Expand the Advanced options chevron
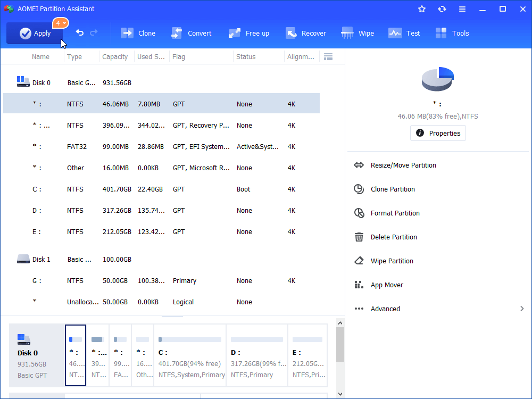 522,309
